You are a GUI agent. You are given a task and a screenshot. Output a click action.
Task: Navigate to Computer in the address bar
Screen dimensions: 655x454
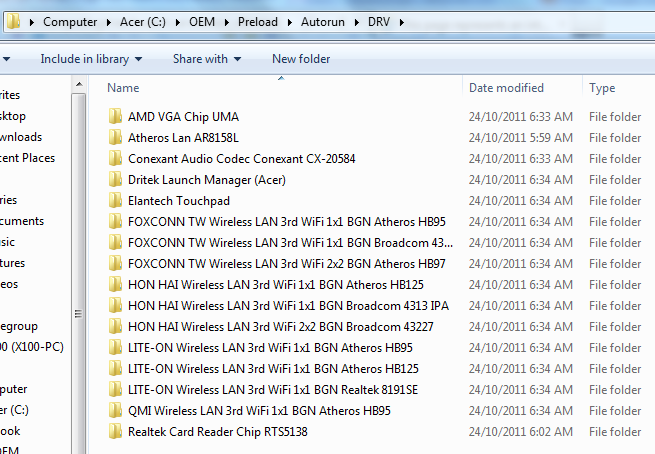tap(70, 22)
